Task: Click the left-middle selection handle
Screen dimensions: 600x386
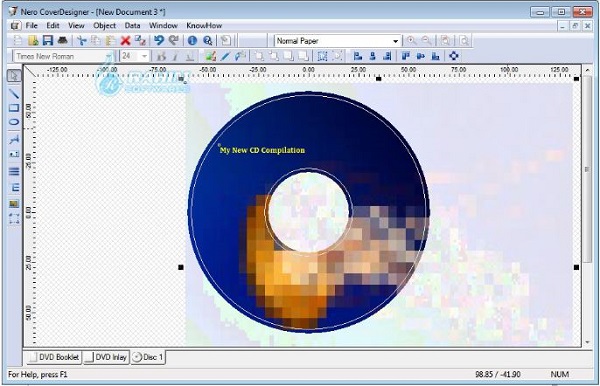Action: (181, 267)
